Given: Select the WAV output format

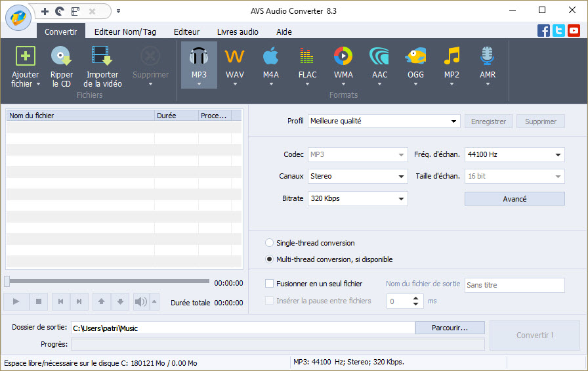Looking at the screenshot, I should (234, 56).
